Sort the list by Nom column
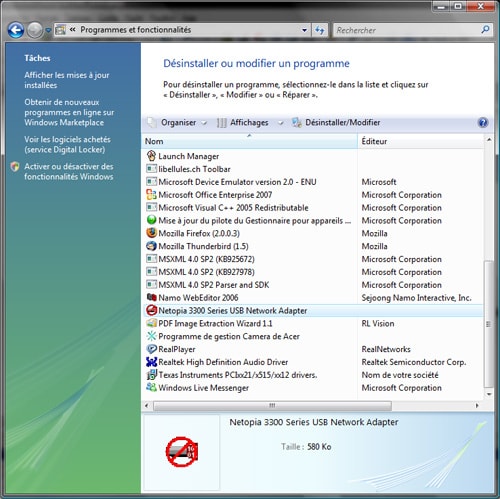 (x=249, y=141)
